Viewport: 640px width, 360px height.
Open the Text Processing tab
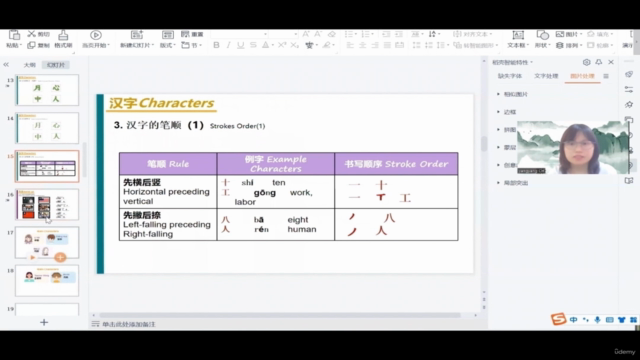[546, 76]
